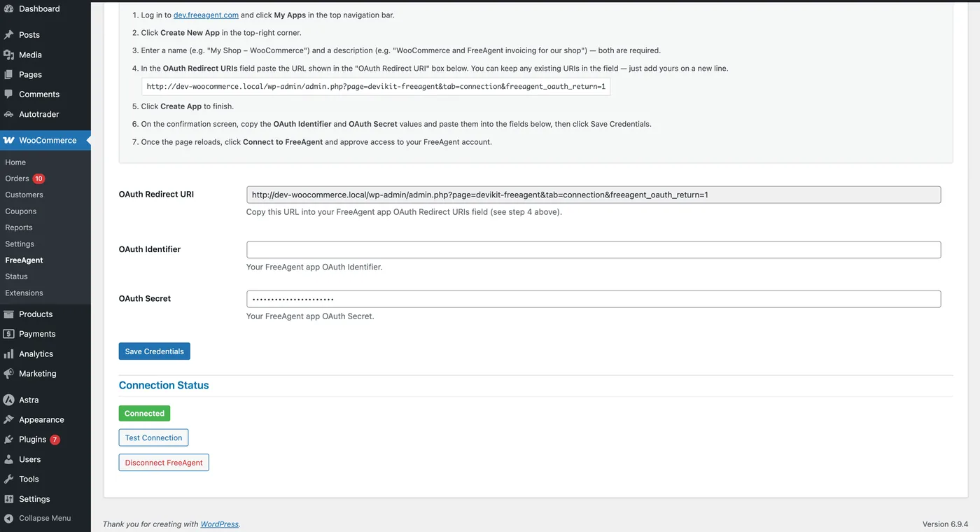Click the Payments dollar icon

click(x=8, y=334)
